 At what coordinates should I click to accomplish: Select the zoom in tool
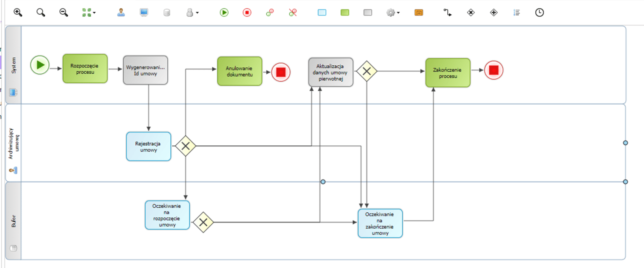click(18, 13)
